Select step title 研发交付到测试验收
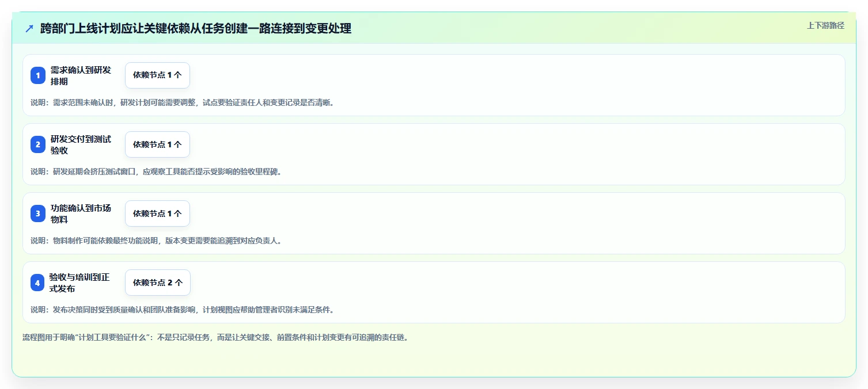 81,144
